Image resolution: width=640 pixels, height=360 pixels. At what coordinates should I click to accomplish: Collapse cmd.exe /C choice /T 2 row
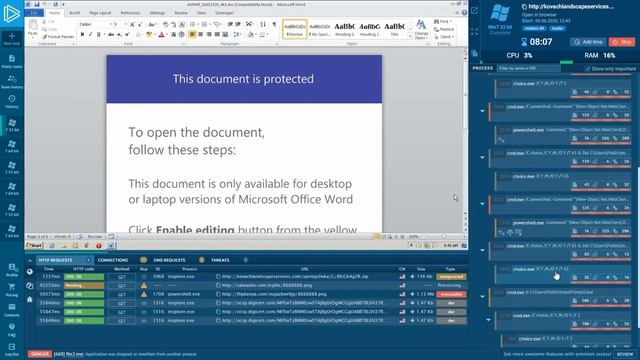click(489, 320)
